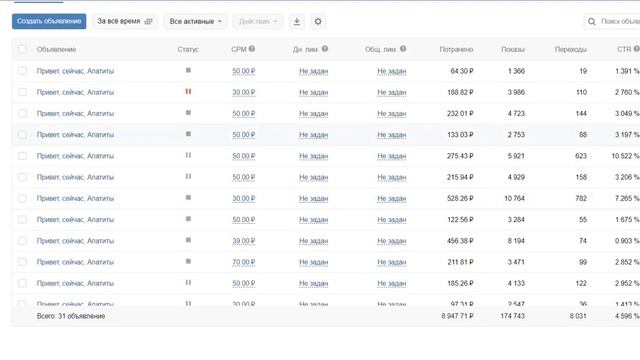
Task: Open ad Привет, сейчас, Апатиты with 1 366 impressions
Action: 75,71
